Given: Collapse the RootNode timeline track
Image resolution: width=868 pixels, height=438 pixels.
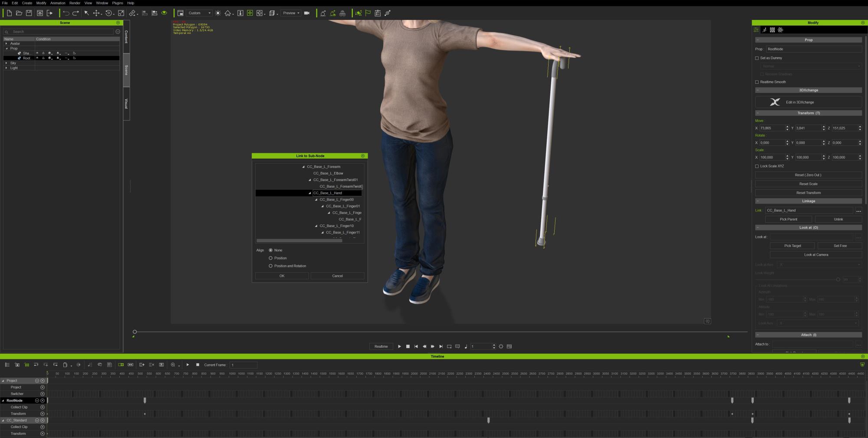Looking at the screenshot, I should (x=3, y=401).
